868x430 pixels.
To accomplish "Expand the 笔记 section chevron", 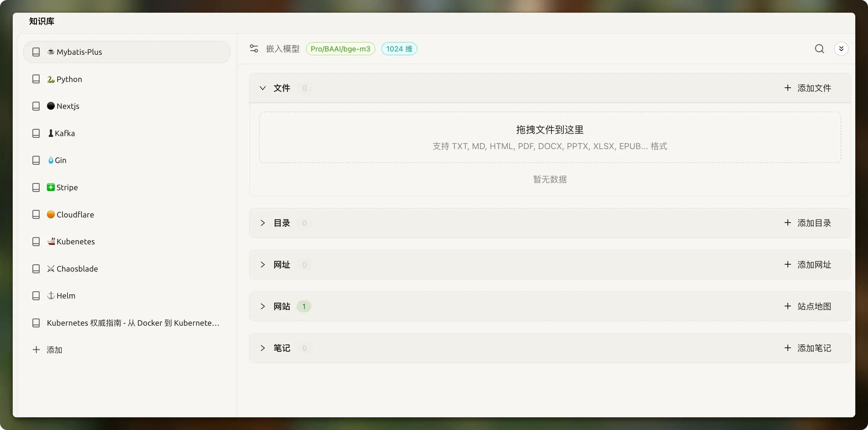I will click(x=262, y=348).
